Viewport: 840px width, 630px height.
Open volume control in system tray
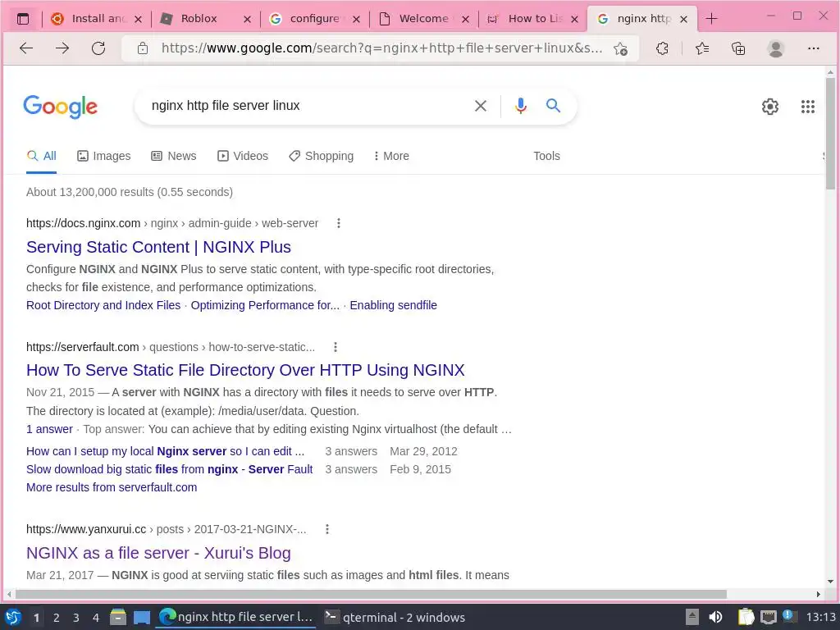click(715, 617)
